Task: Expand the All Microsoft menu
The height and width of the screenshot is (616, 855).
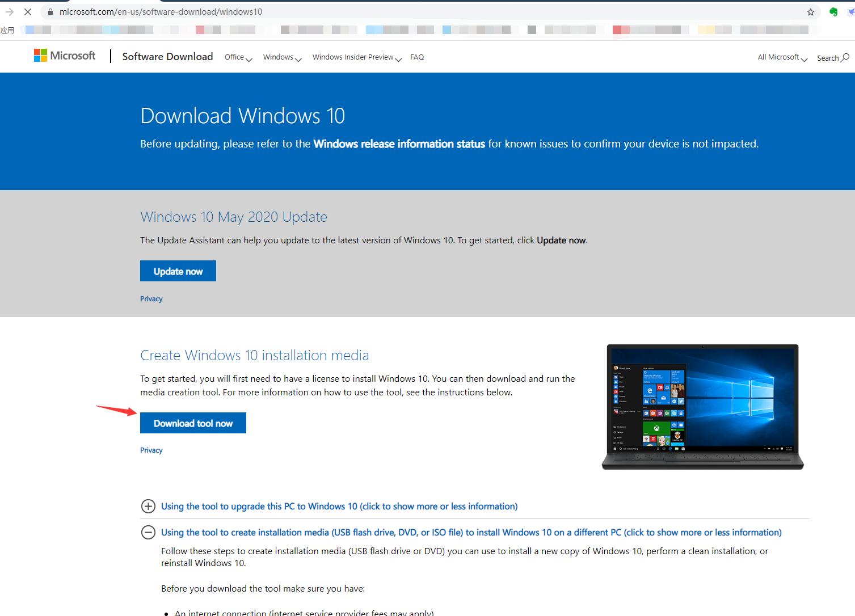Action: point(781,57)
